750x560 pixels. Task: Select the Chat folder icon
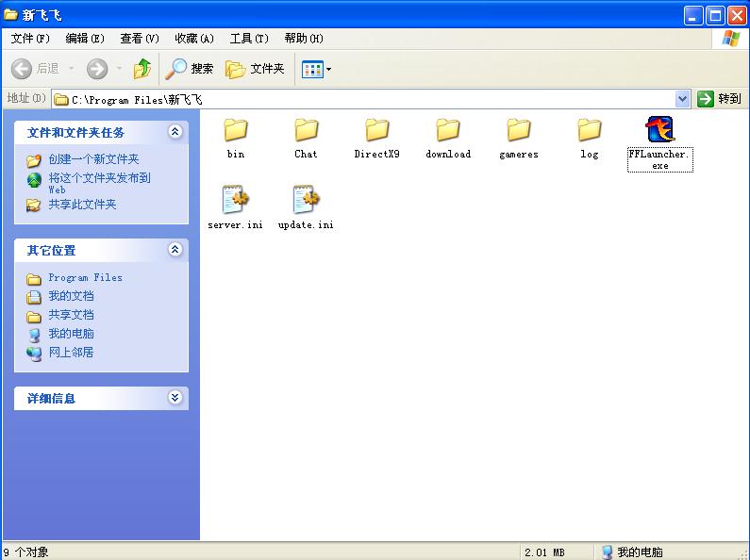(306, 130)
